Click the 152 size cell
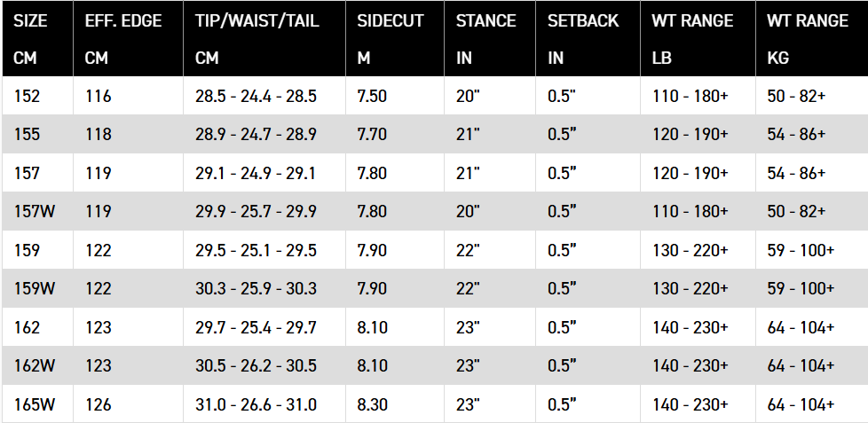The image size is (868, 423). coord(27,97)
